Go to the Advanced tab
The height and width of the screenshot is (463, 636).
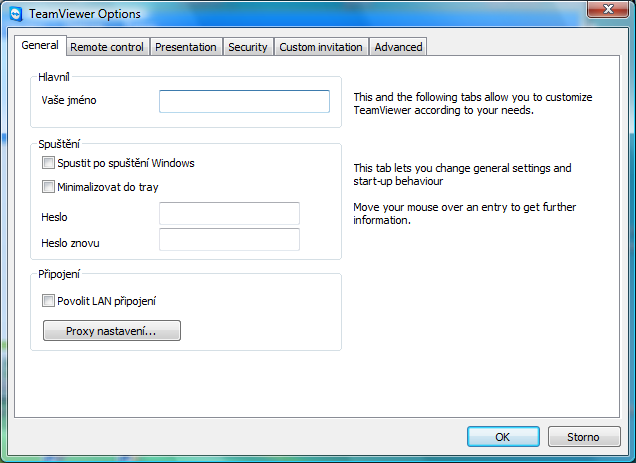coord(398,47)
